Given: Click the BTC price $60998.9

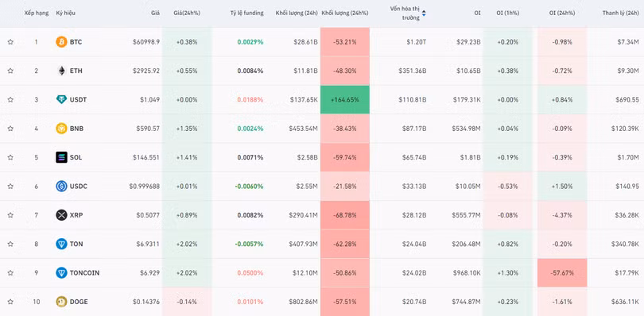Looking at the screenshot, I should pyautogui.click(x=146, y=42).
